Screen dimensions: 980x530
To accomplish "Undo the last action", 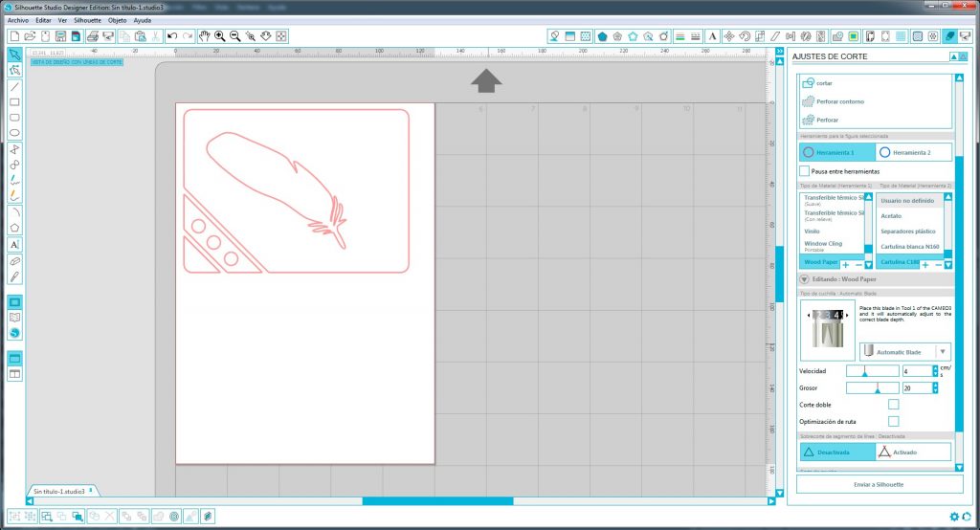I will pos(172,36).
